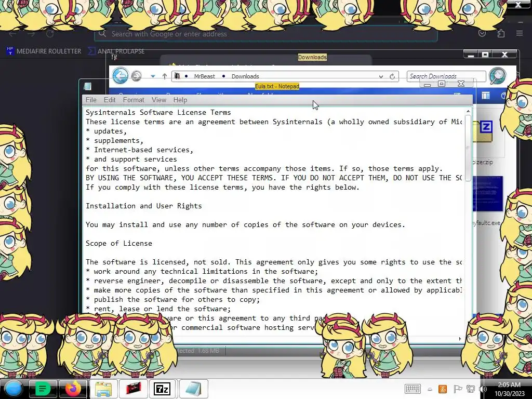
Task: Click the 'Sysinternals Software License Terms' line
Action: [158, 112]
